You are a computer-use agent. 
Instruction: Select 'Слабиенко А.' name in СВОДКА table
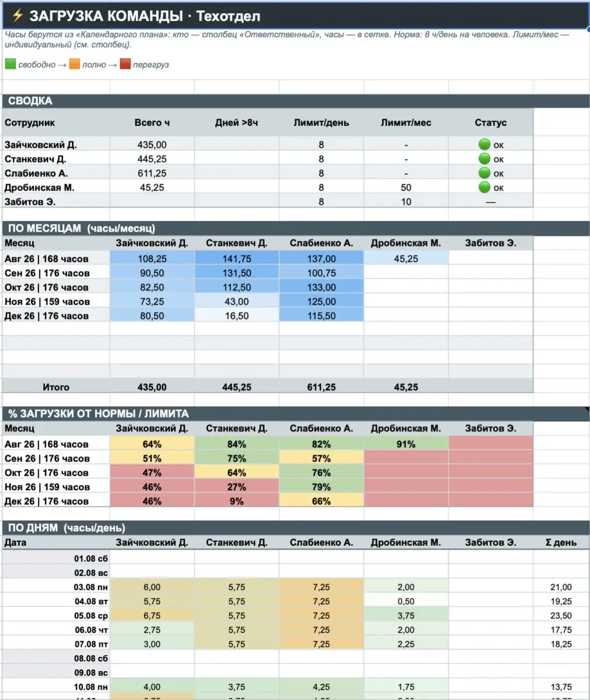point(56,173)
